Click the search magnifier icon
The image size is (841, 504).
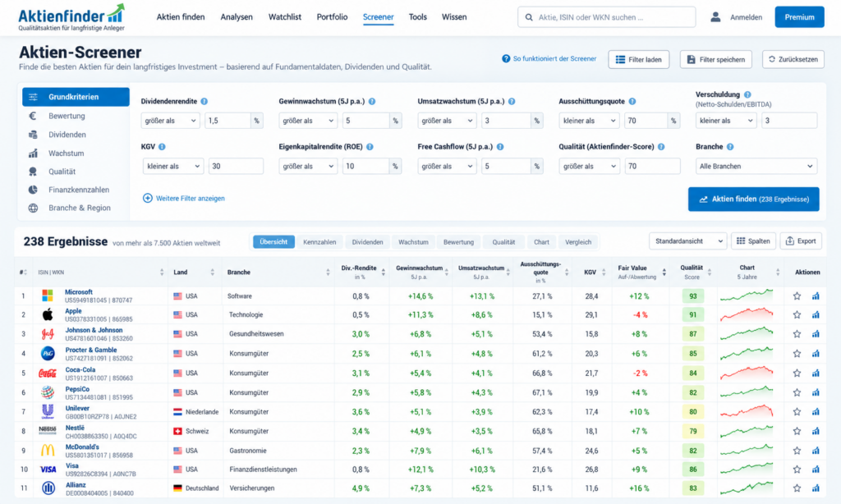point(529,17)
